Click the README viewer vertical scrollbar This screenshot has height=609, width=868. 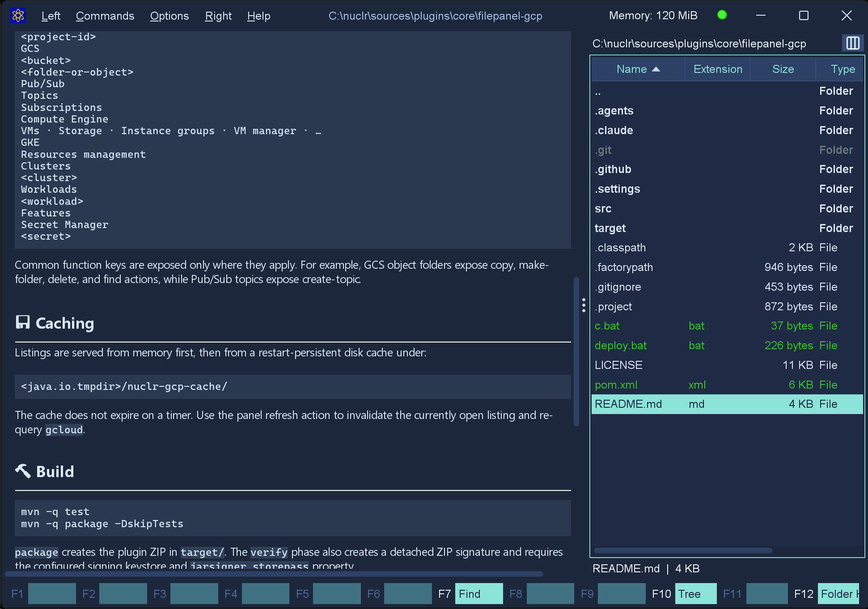pyautogui.click(x=576, y=352)
